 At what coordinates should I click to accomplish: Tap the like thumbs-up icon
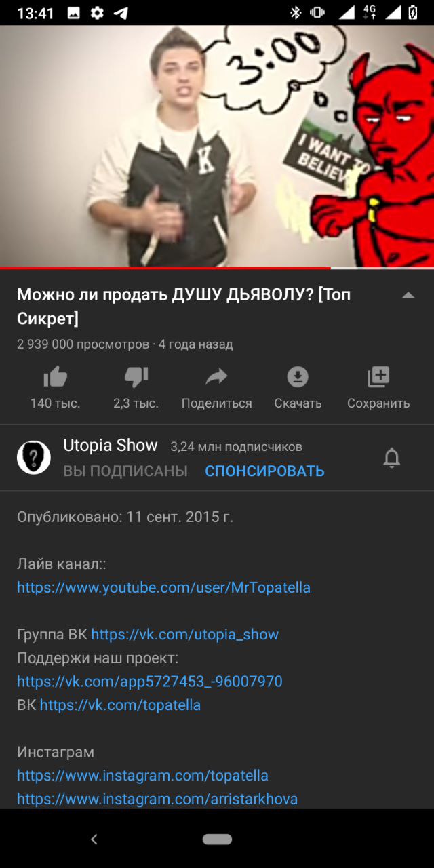[x=55, y=376]
